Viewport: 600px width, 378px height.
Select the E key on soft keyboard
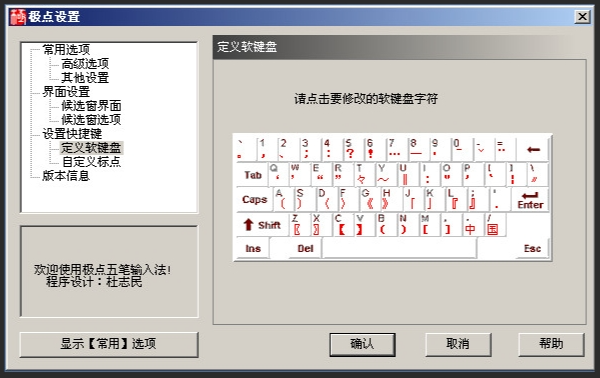click(x=321, y=175)
